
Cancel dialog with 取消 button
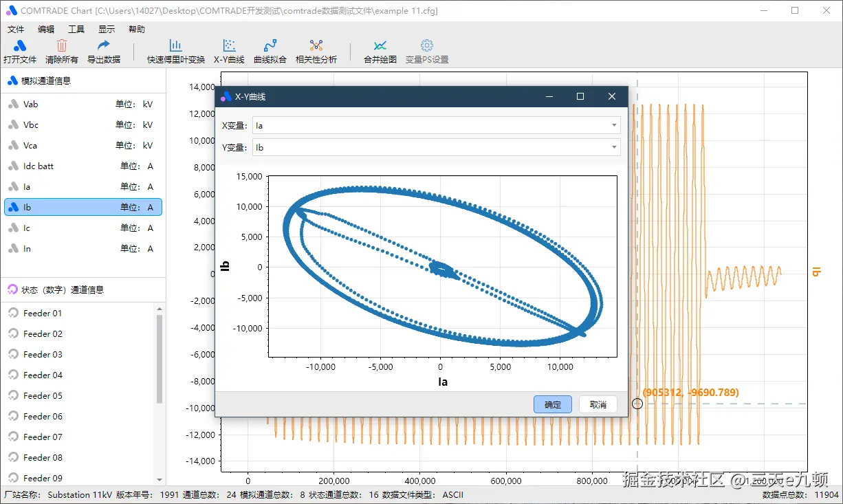(x=598, y=404)
